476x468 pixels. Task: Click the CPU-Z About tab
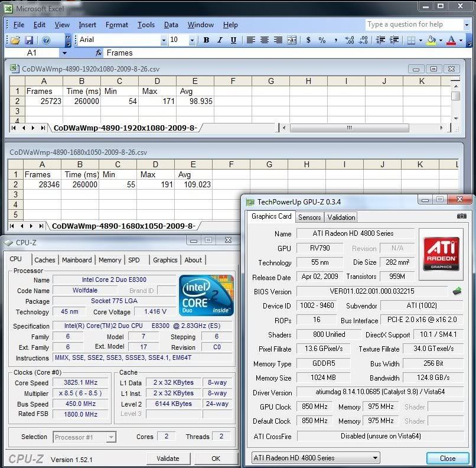pos(193,260)
